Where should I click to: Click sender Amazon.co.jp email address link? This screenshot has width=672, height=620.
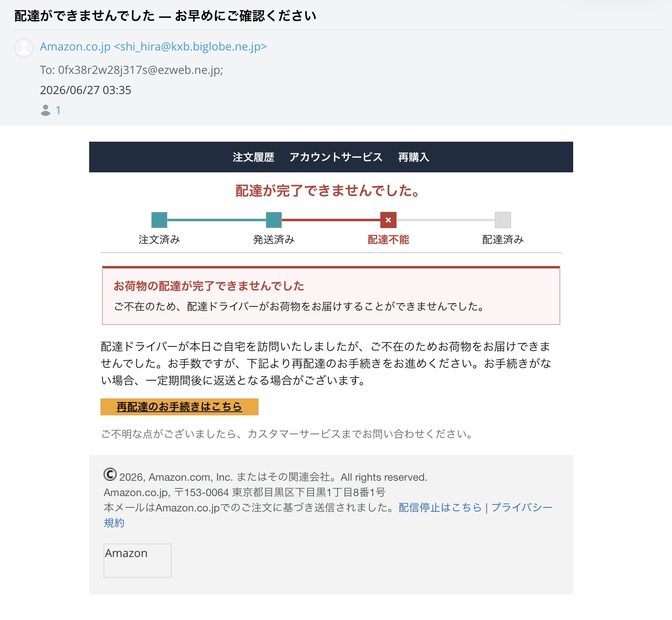153,47
